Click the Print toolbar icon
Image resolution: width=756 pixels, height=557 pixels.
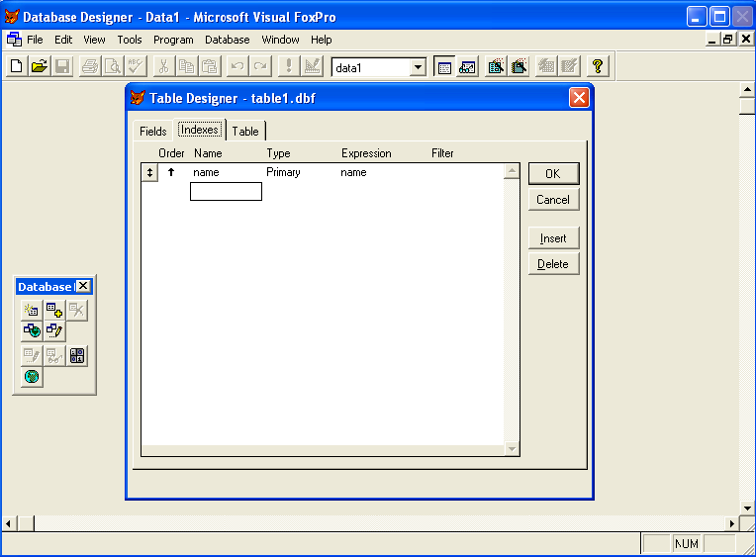(x=90, y=66)
